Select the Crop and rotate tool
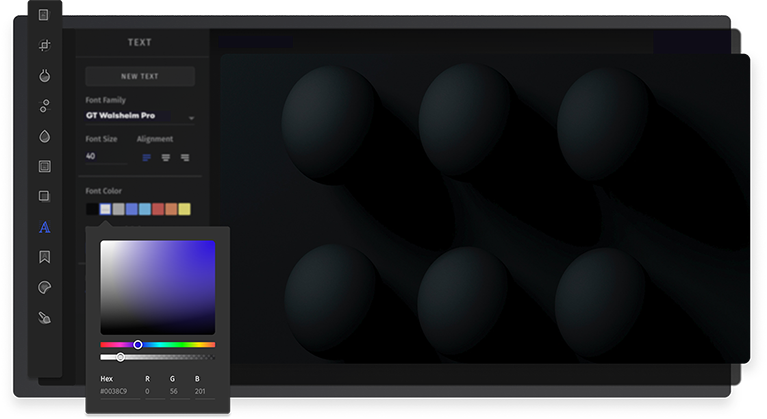 coord(45,45)
